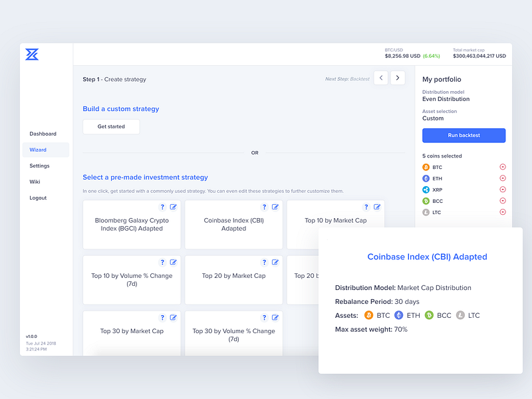Image resolution: width=532 pixels, height=399 pixels.
Task: Edit the Top 20 by Market Cap strategy
Action: click(x=275, y=262)
